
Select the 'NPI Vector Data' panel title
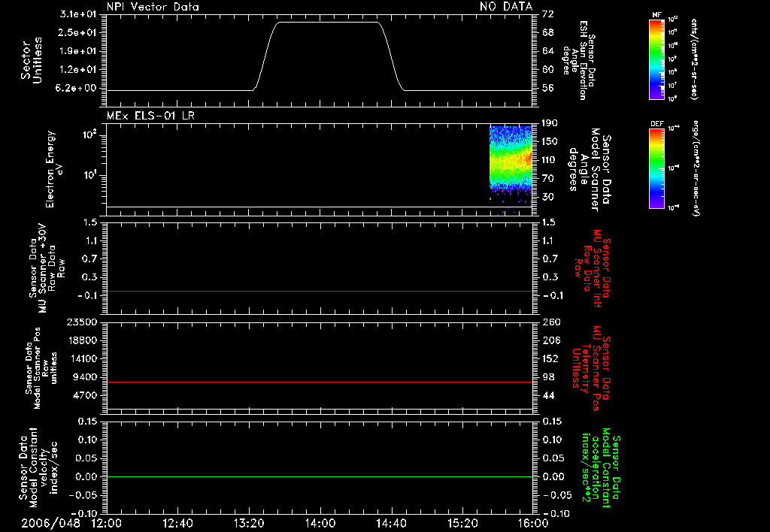[153, 7]
